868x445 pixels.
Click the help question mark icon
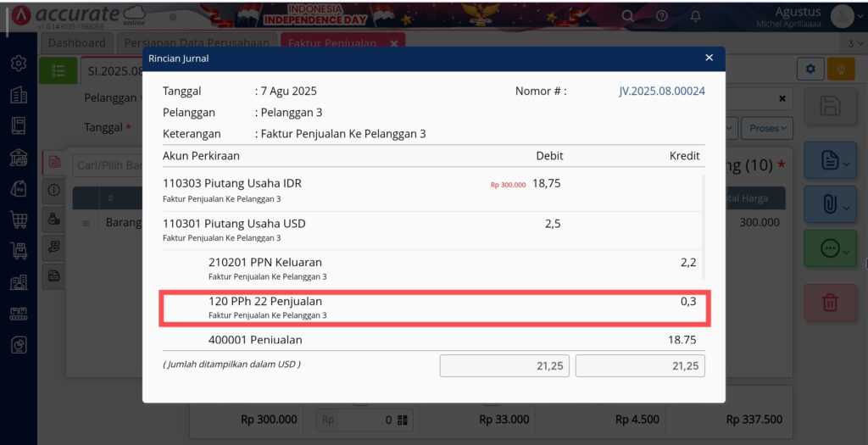[x=661, y=16]
